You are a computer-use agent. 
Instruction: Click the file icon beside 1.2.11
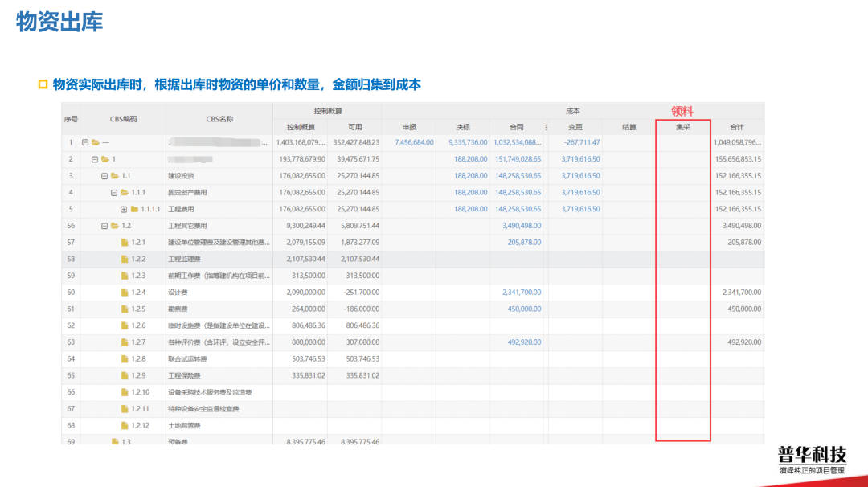125,408
